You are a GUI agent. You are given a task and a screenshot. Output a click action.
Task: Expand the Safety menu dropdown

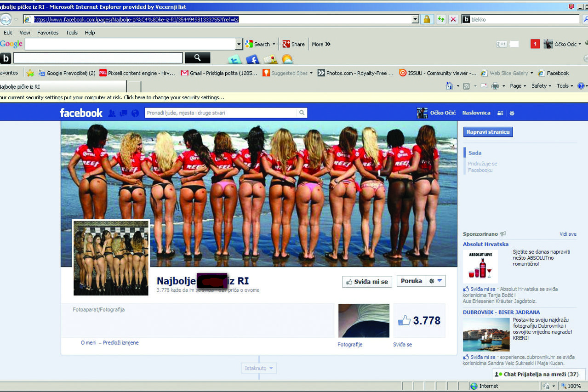(541, 86)
